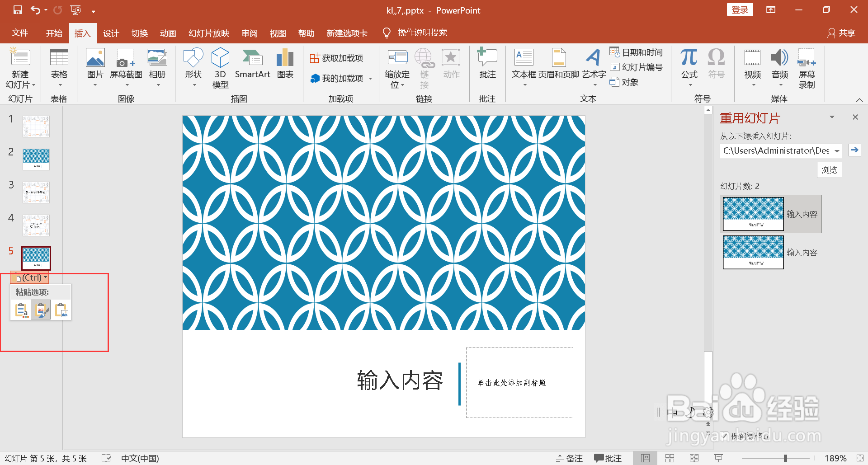Click the Sign in (登录) button
Screen dimensions: 868x465
click(x=740, y=10)
